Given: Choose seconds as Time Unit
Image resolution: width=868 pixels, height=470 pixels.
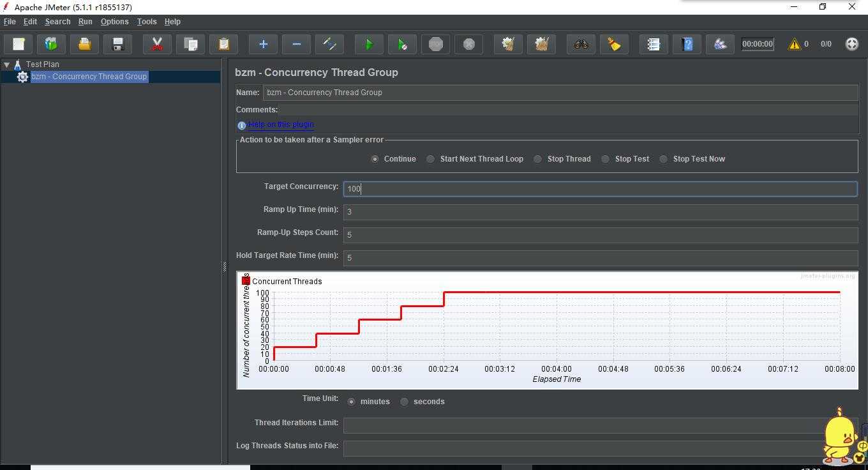Looking at the screenshot, I should [x=405, y=402].
